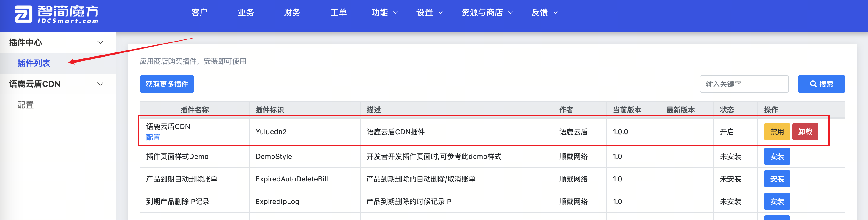This screenshot has width=868, height=220.
Task: Select 插件列表 in the sidebar
Action: (x=34, y=63)
